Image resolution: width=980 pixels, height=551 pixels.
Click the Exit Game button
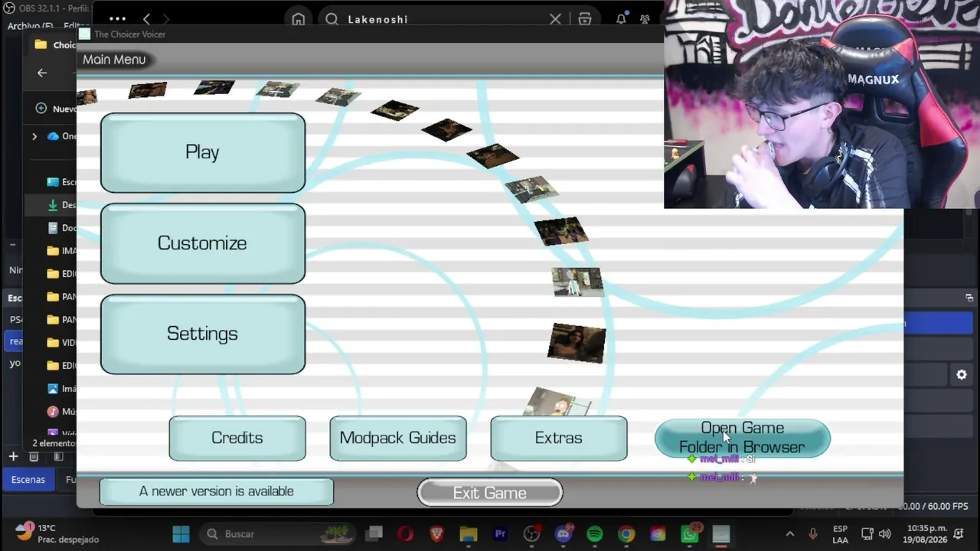490,493
